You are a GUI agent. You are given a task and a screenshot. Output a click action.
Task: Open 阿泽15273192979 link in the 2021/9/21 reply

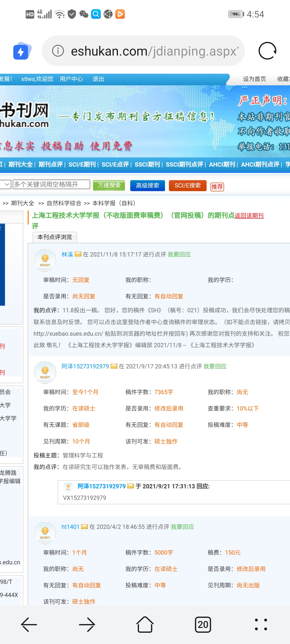click(102, 486)
